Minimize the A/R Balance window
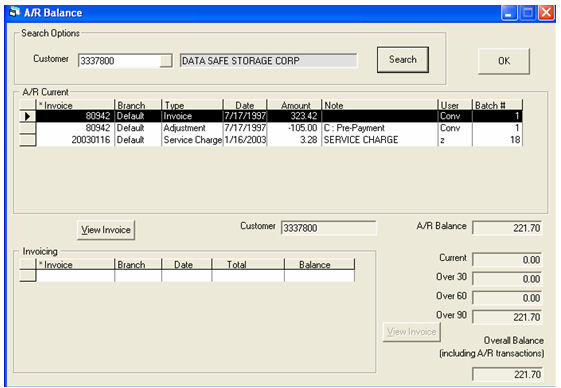 [509, 13]
